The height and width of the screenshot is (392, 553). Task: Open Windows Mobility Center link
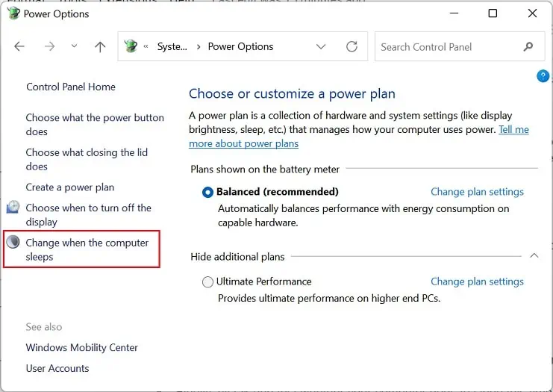(82, 347)
